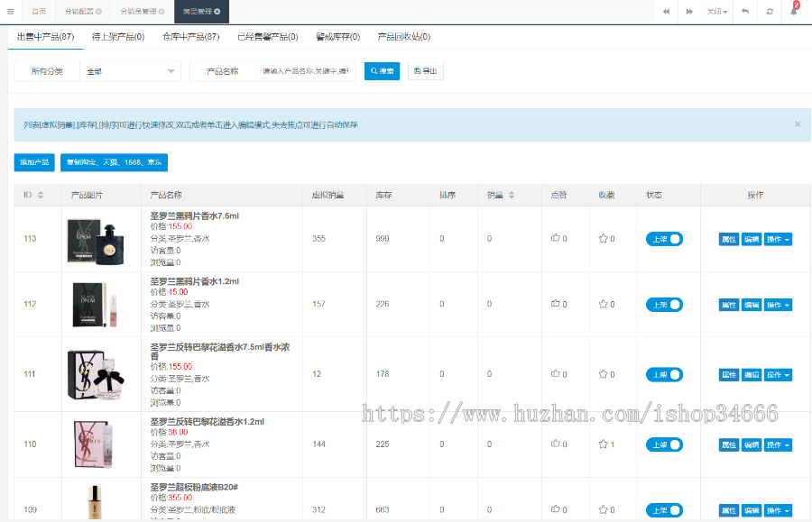This screenshot has height=522, width=812.
Task: Open the 全部 category dropdown
Action: tap(128, 70)
